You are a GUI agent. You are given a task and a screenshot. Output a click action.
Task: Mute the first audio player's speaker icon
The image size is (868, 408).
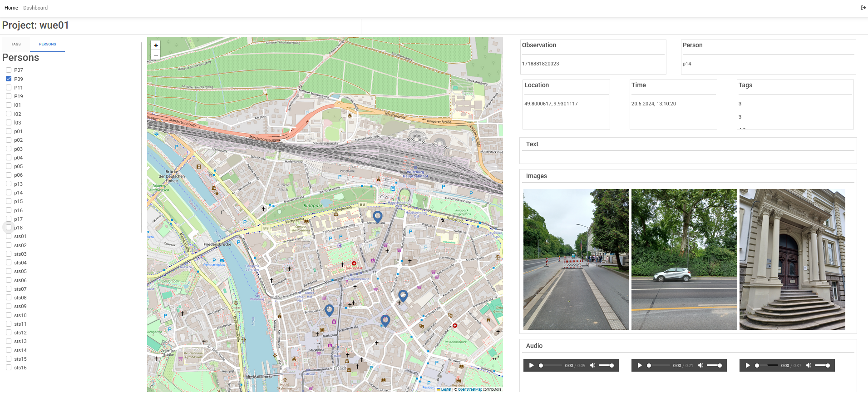pyautogui.click(x=592, y=365)
